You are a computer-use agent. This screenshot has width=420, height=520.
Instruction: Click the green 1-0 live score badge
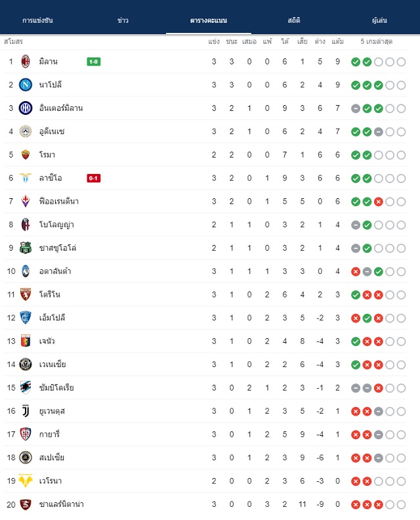coord(93,62)
